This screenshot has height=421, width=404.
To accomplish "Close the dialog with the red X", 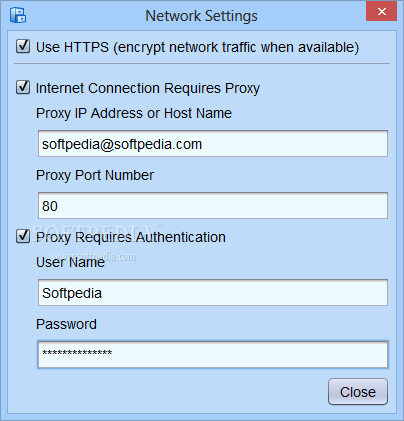I will pos(381,11).
